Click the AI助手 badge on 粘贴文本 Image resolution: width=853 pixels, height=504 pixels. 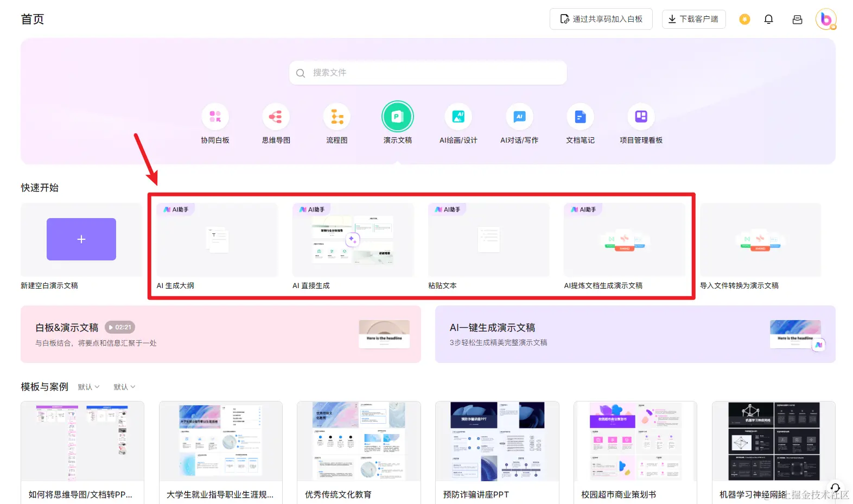click(448, 209)
